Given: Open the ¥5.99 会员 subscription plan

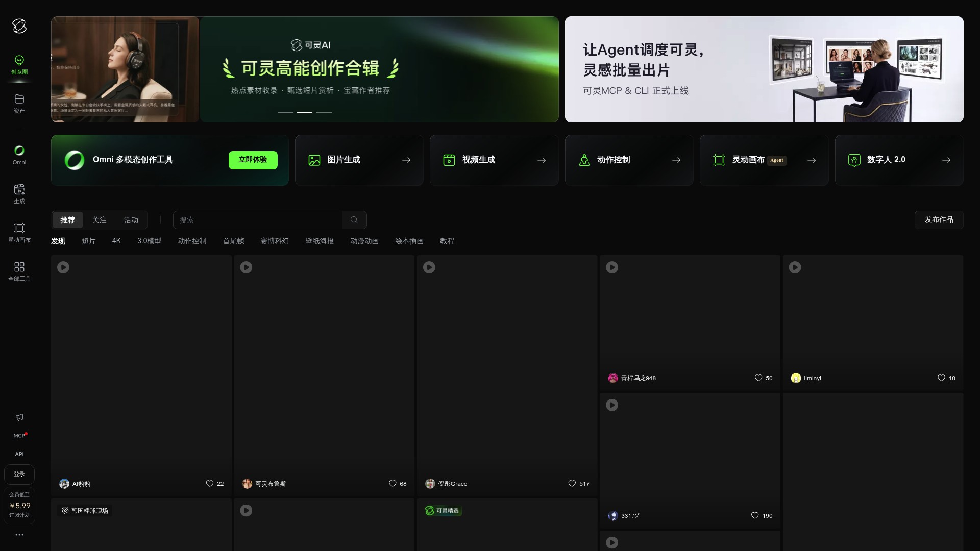Looking at the screenshot, I should click(19, 505).
